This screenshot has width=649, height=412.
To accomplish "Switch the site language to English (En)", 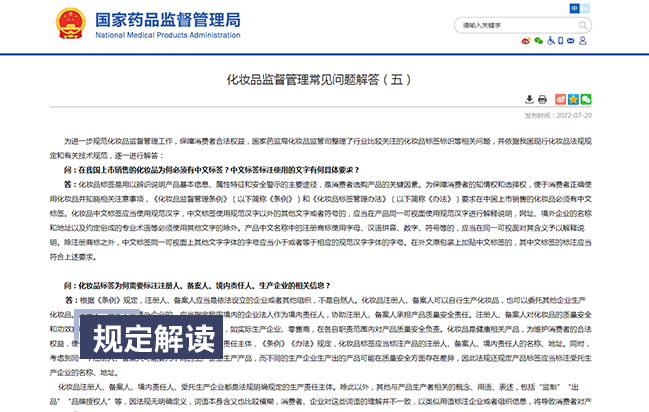I will coord(584,8).
